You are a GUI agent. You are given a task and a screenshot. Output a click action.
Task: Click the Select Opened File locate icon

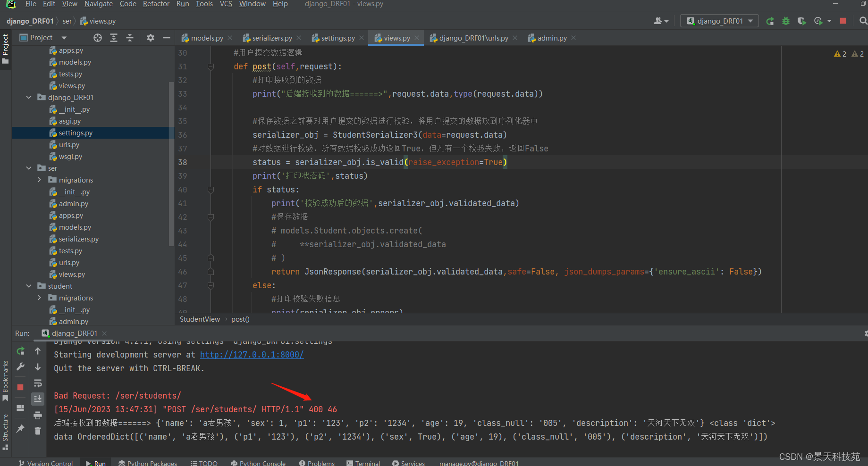(98, 38)
